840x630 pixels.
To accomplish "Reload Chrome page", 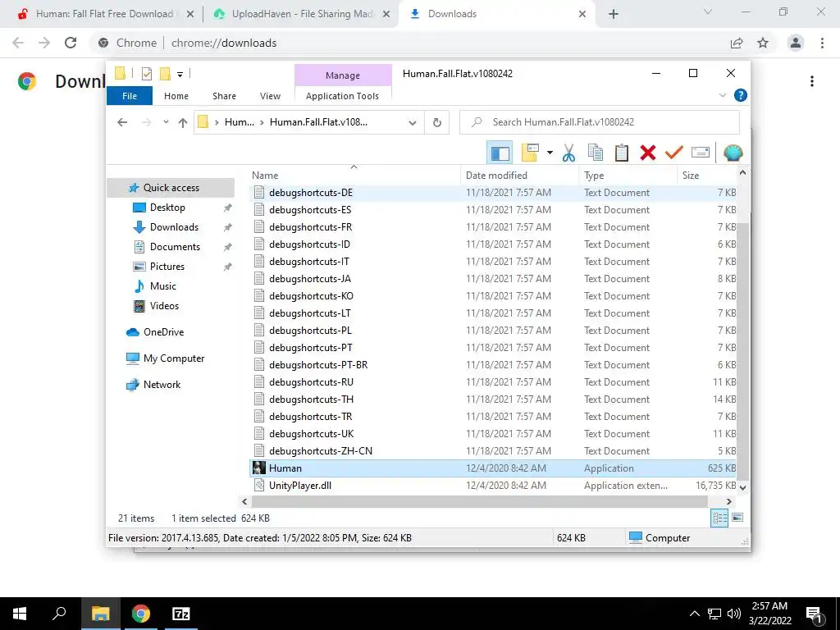I will click(71, 43).
